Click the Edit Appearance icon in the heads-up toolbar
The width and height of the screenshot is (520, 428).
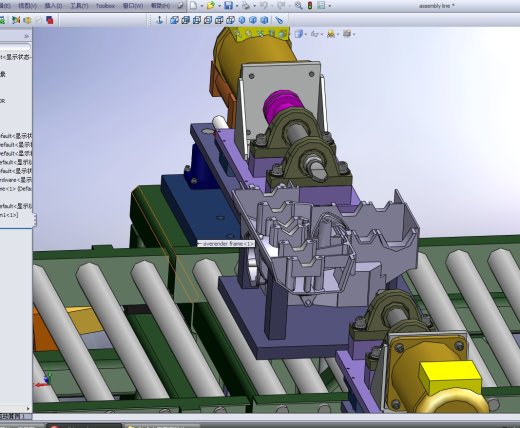click(330, 34)
